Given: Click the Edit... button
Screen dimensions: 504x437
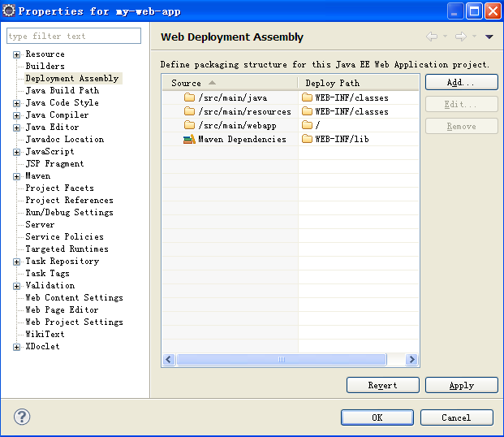Looking at the screenshot, I should (x=462, y=104).
